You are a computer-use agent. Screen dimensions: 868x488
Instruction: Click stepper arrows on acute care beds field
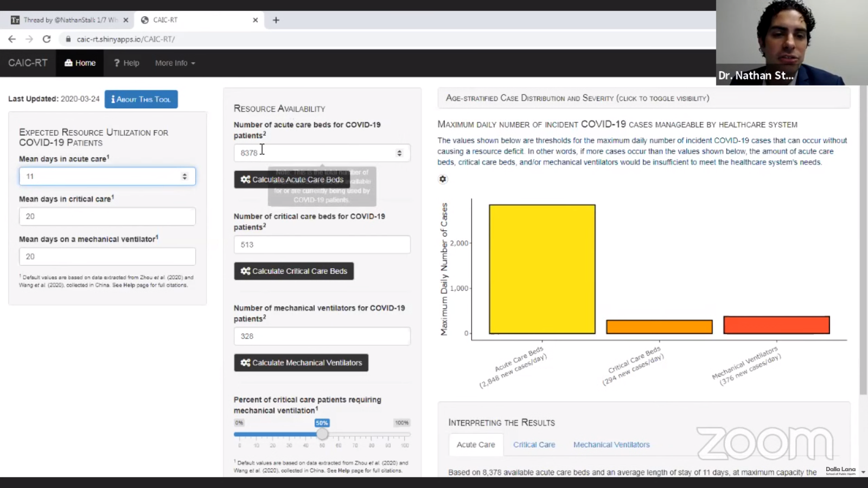tap(399, 153)
